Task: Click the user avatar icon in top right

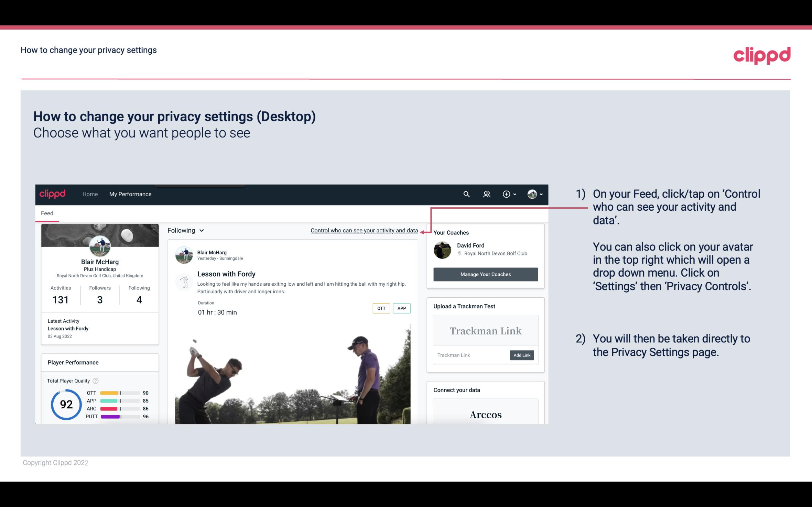Action: [532, 194]
